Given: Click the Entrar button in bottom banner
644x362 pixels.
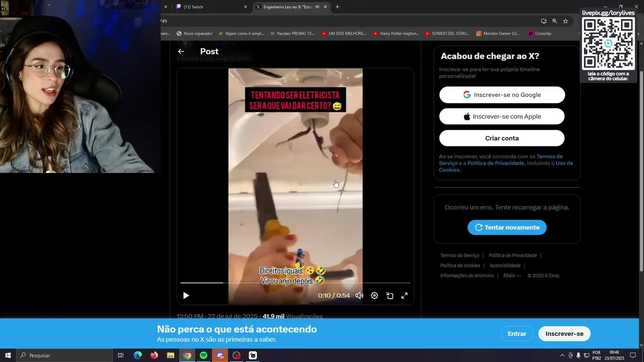Looking at the screenshot, I should click(517, 333).
